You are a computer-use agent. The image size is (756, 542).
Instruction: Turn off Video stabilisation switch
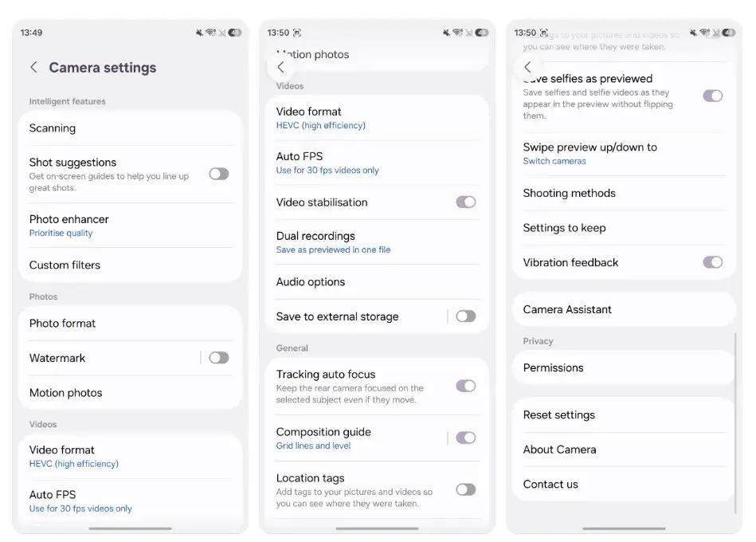pyautogui.click(x=466, y=202)
